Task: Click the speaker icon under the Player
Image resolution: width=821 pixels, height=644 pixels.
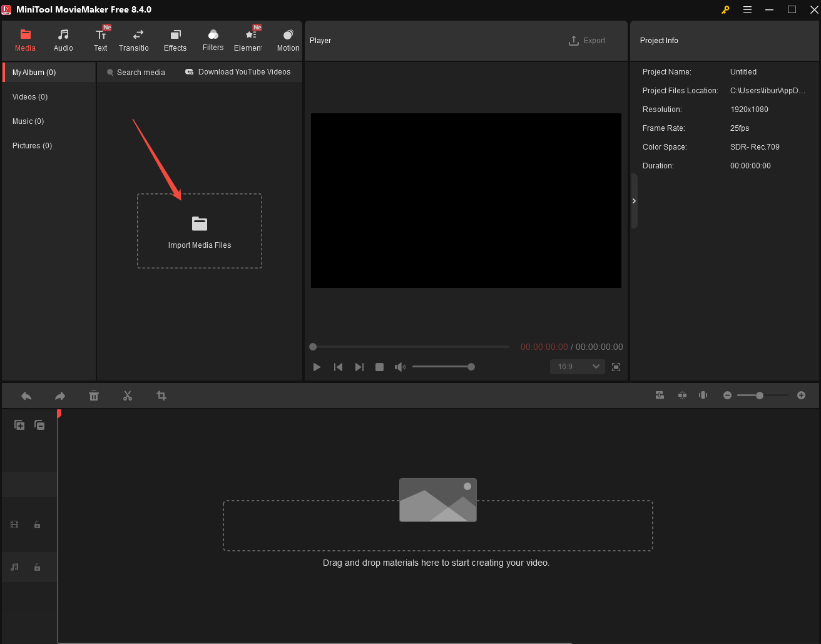Action: coord(400,367)
